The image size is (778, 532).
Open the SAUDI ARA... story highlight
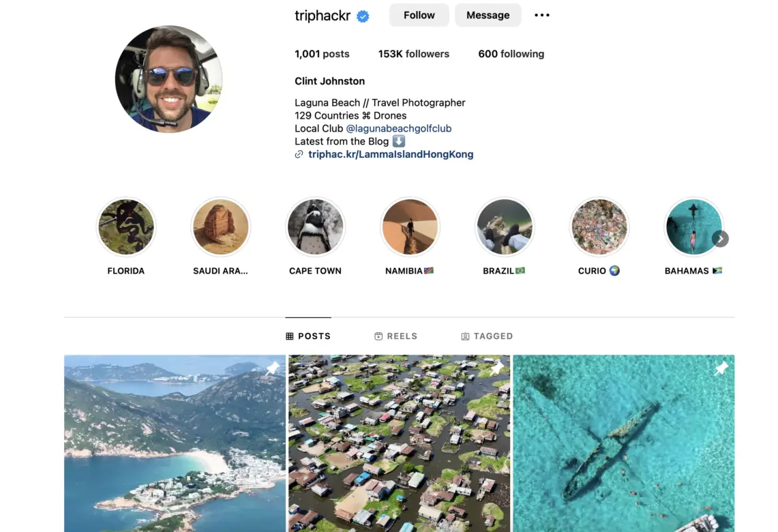pyautogui.click(x=221, y=227)
